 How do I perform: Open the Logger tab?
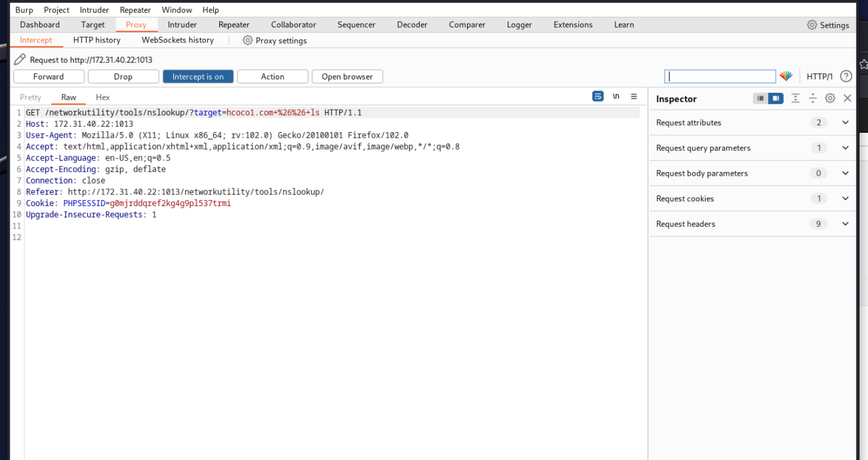pos(520,25)
